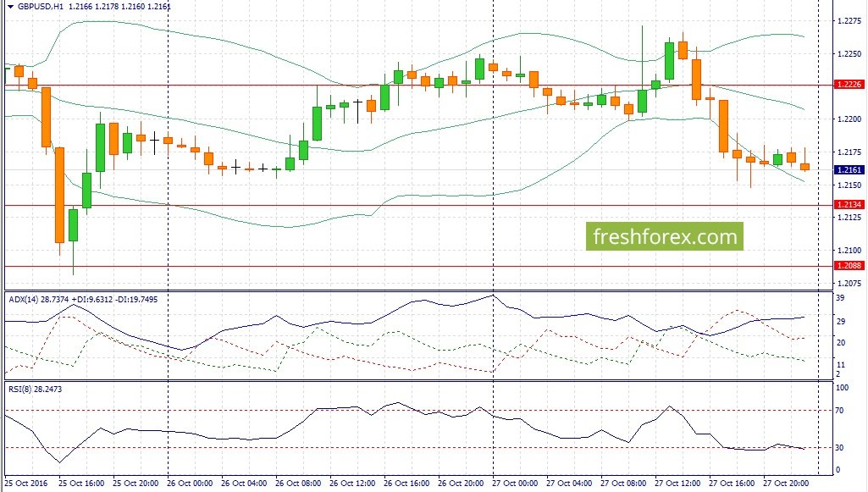This screenshot has width=868, height=492.
Task: Click the 26 Oct 08:00 time label
Action: pos(298,484)
